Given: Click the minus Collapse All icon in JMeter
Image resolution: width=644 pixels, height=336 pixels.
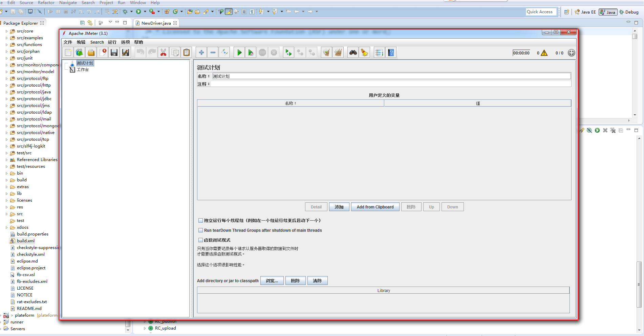Looking at the screenshot, I should point(213,52).
